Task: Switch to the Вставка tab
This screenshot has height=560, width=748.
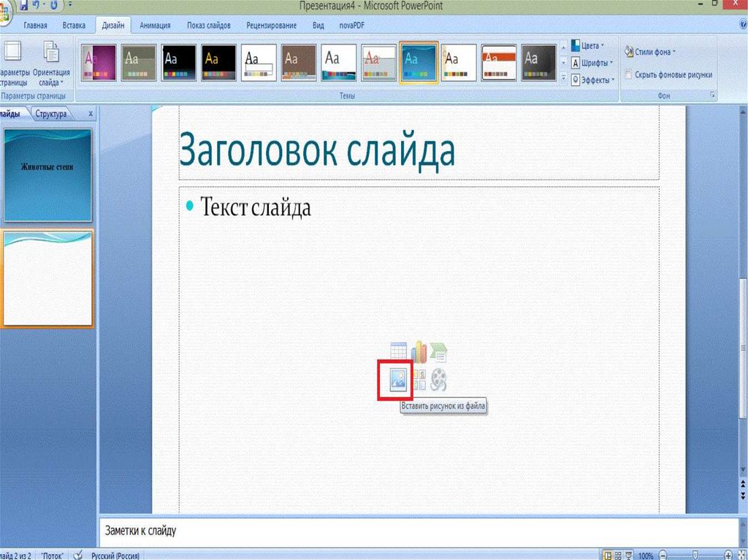Action: click(74, 26)
